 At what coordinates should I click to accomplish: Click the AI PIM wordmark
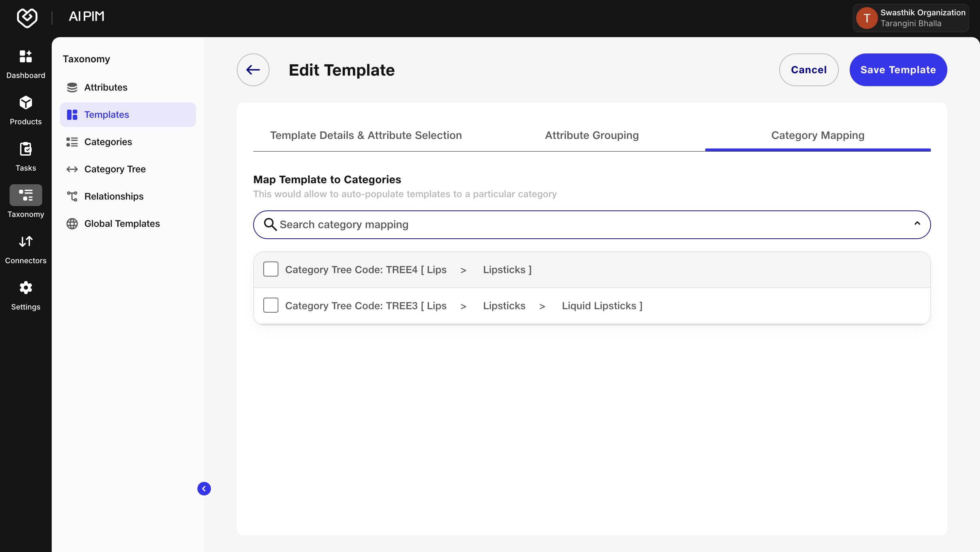[x=86, y=16]
